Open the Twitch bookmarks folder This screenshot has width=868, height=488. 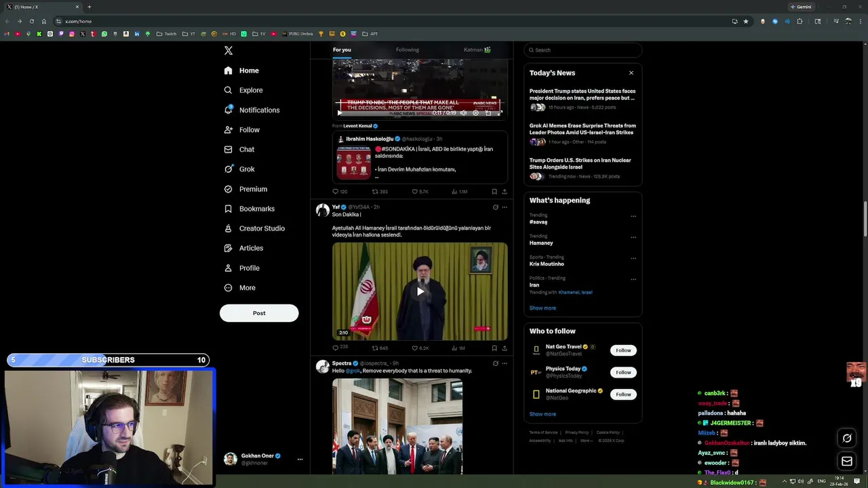coord(166,34)
